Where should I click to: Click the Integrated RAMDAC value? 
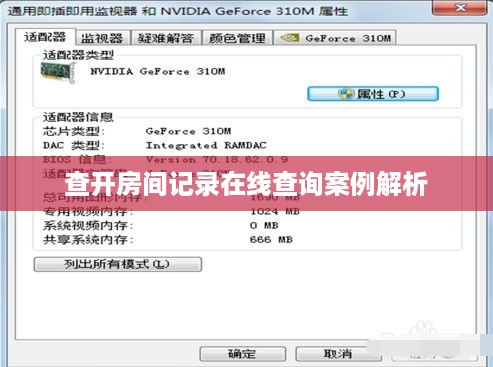[x=206, y=145]
